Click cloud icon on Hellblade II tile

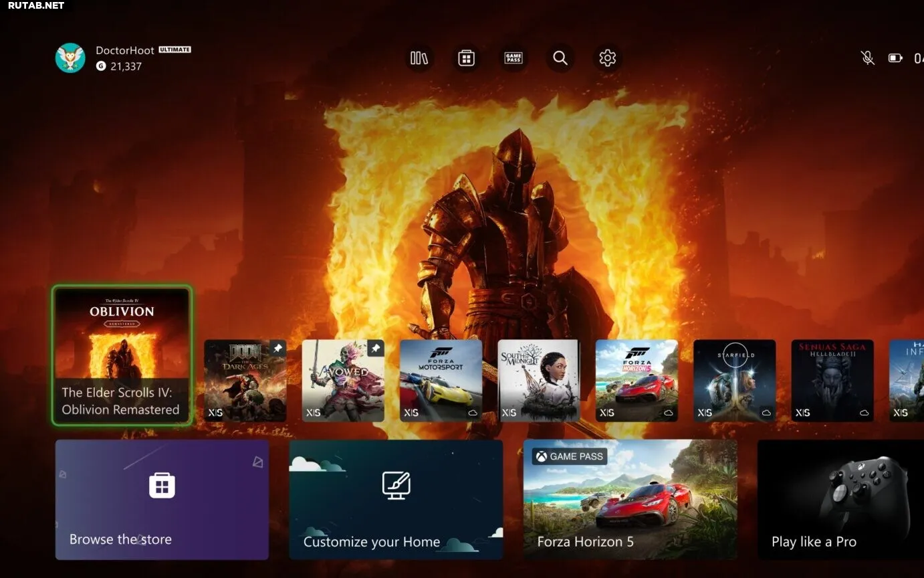(864, 413)
